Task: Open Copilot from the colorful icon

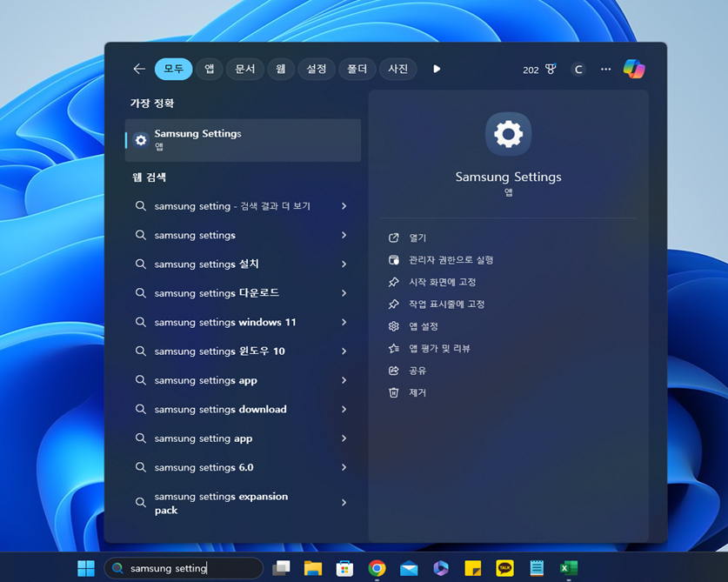Action: tap(634, 70)
